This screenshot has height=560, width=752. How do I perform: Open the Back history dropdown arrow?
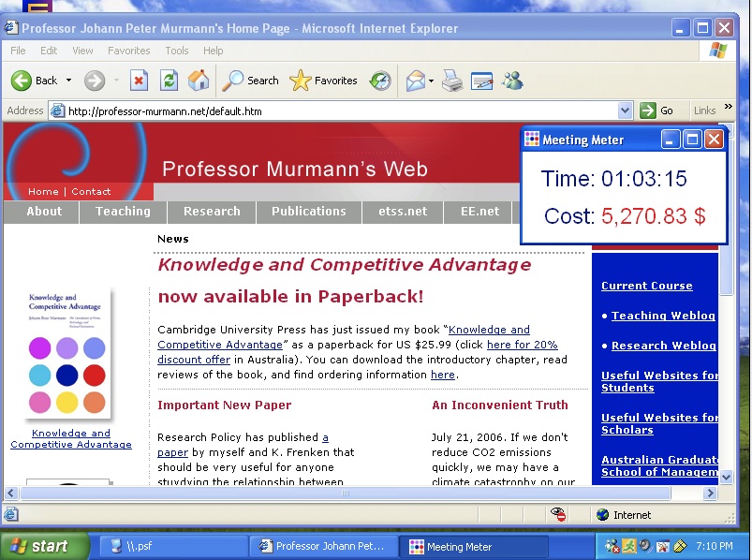click(x=68, y=81)
